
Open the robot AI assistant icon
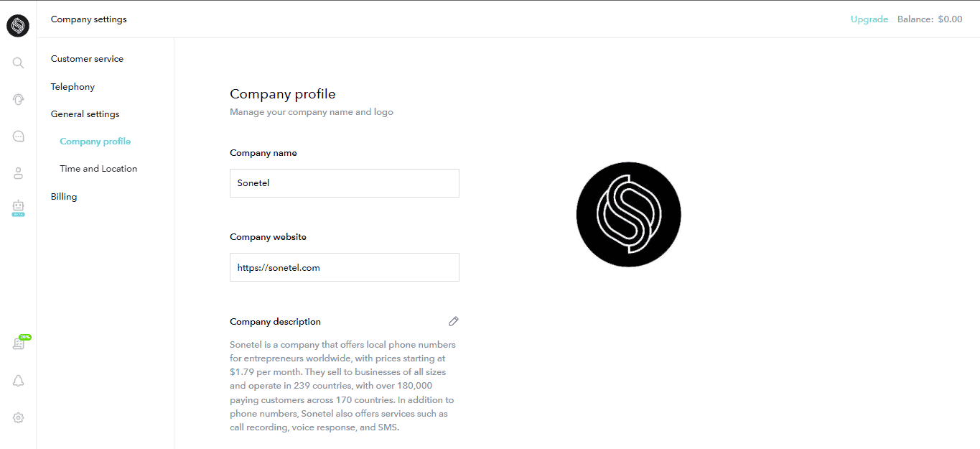coord(19,208)
